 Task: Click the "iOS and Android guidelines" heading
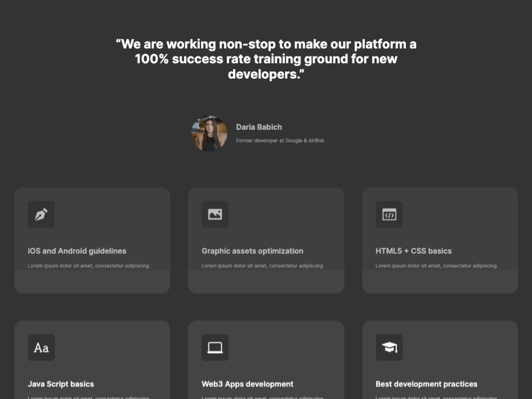pos(77,251)
